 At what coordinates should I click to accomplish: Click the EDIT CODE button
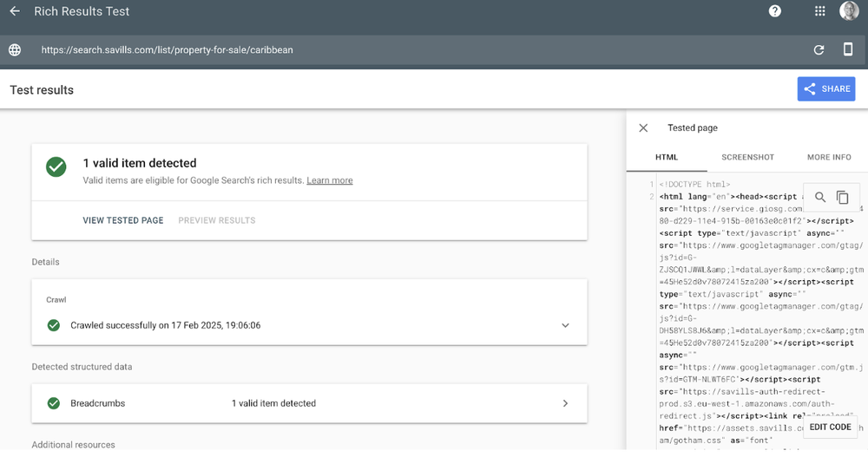(x=830, y=428)
